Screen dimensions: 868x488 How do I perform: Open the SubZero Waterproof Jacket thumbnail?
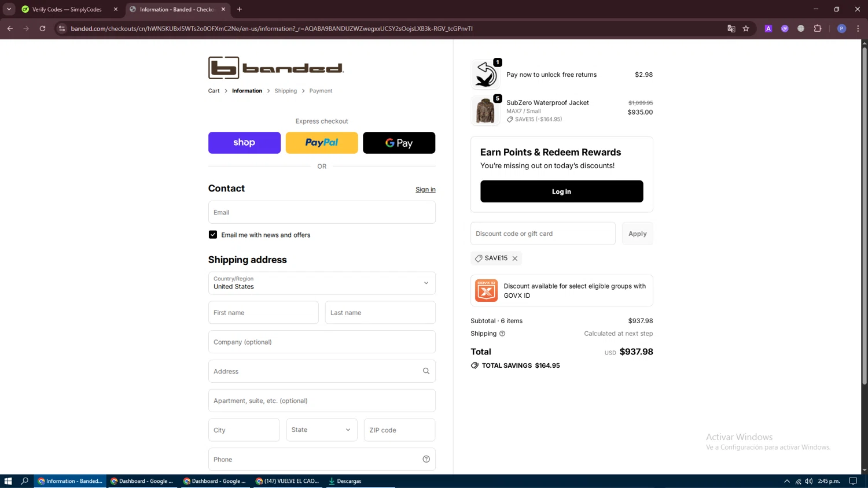coord(485,110)
